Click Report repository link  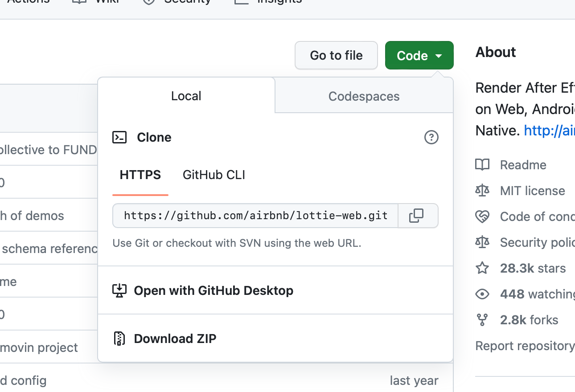pos(525,346)
